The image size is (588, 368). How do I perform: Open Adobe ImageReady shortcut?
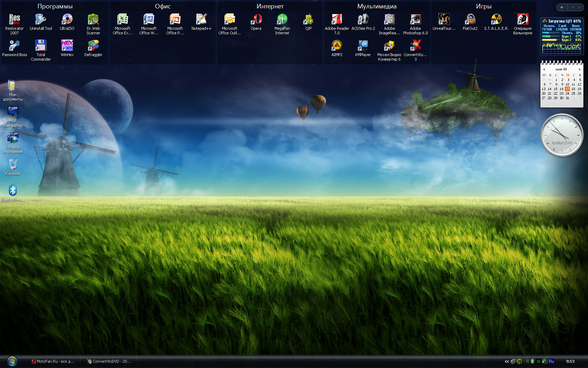(389, 24)
